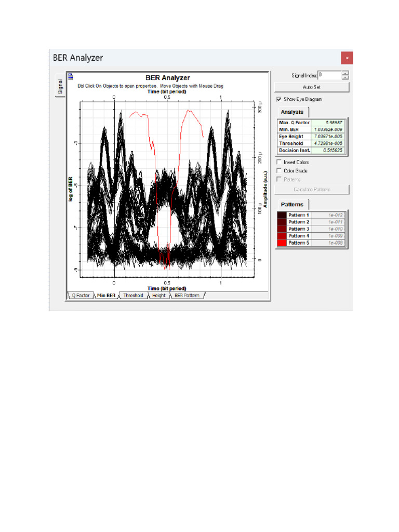Screen dimensions: 399x532
Task: Open the BER Pattern tab
Action: (x=187, y=296)
